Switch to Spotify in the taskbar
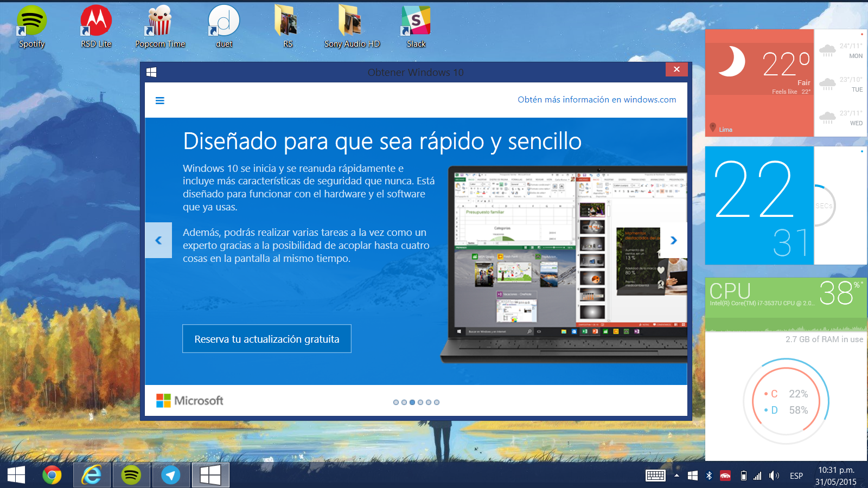Viewport: 868px width, 488px height. (131, 475)
